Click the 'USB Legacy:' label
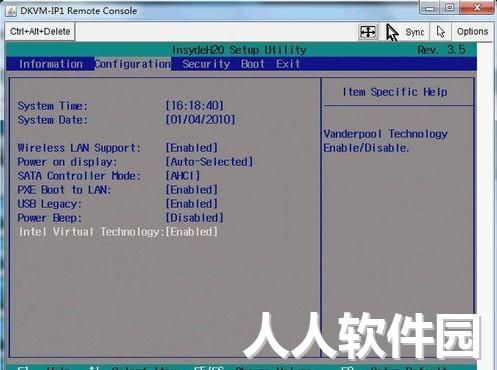The image size is (497, 370). tap(50, 204)
